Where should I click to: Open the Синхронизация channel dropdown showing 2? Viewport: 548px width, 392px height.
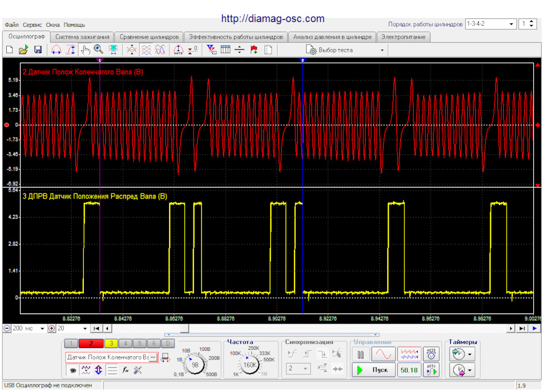coord(298,369)
